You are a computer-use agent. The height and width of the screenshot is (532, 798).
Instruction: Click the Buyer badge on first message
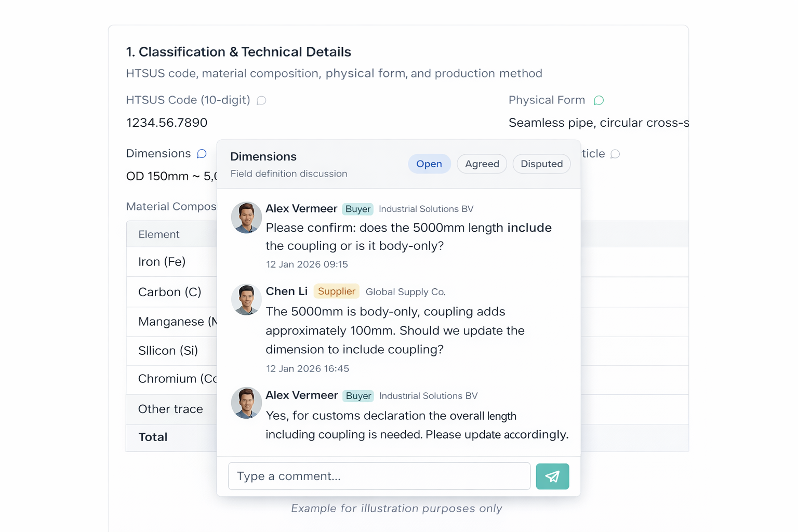pyautogui.click(x=358, y=209)
